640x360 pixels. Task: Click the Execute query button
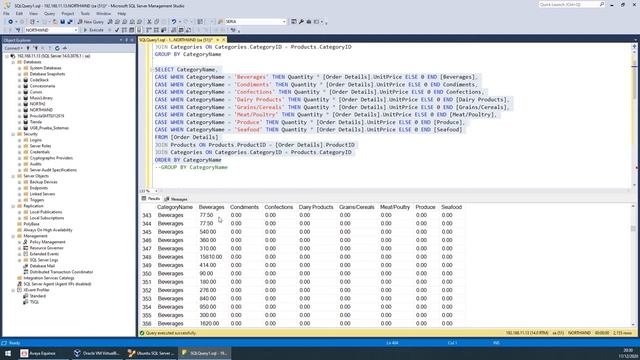(x=93, y=30)
